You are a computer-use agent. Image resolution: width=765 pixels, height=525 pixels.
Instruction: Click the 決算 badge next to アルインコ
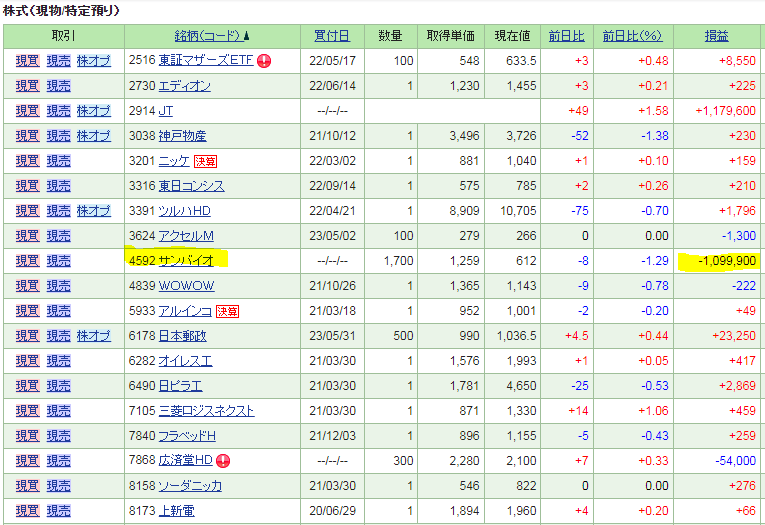click(227, 311)
